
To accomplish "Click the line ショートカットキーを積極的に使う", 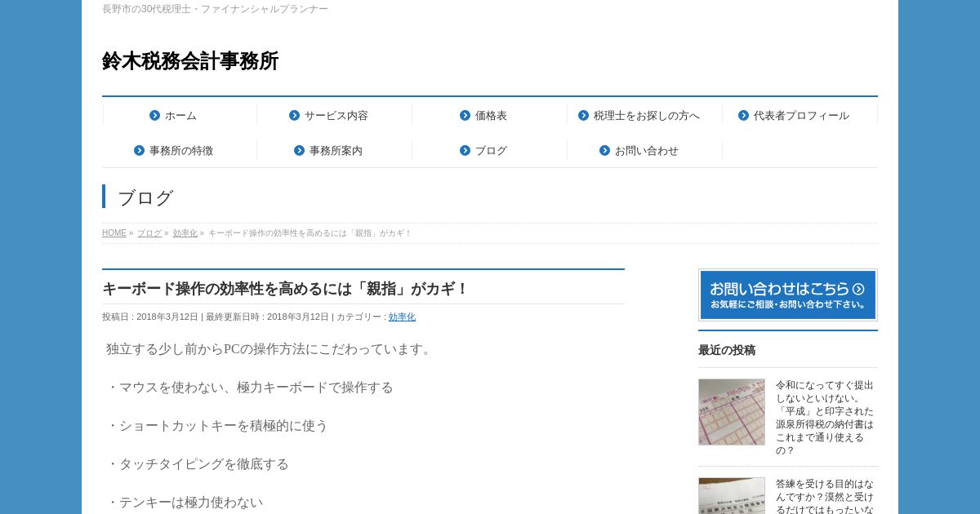I will coord(217,426).
